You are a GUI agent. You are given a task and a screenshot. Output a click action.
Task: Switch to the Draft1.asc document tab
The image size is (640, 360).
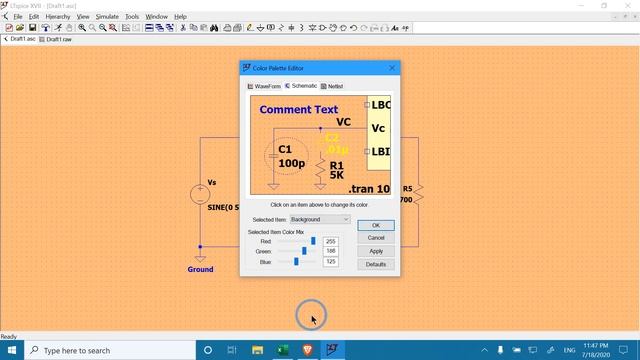19,39
